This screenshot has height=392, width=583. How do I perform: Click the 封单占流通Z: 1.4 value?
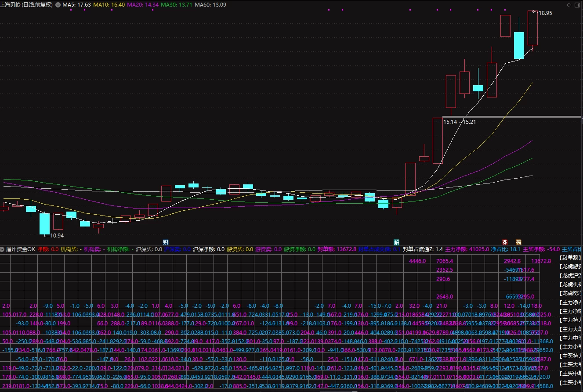pos(423,249)
